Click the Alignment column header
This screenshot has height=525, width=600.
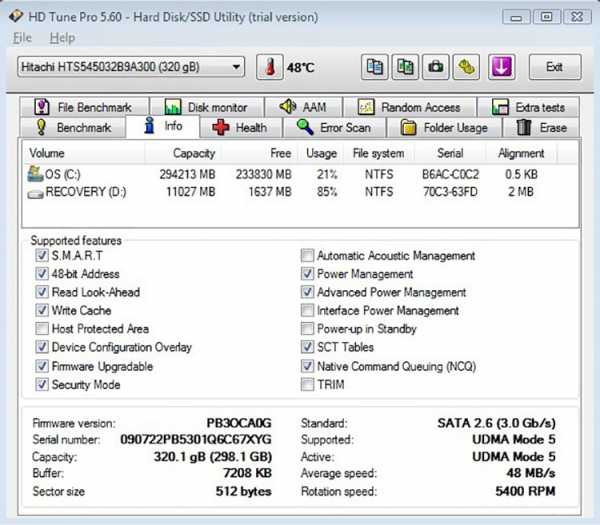click(x=521, y=153)
